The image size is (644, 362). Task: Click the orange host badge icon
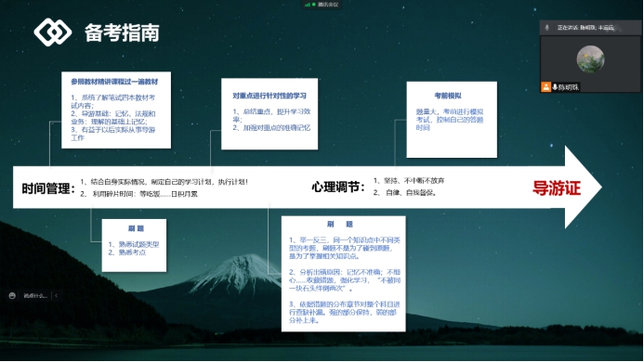click(x=545, y=87)
